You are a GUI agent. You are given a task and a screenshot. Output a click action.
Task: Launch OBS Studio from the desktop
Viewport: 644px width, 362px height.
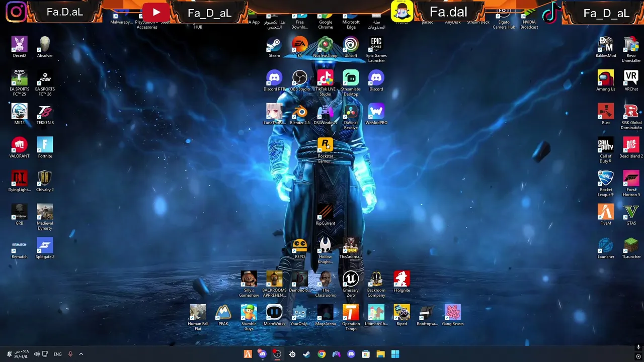(x=300, y=81)
